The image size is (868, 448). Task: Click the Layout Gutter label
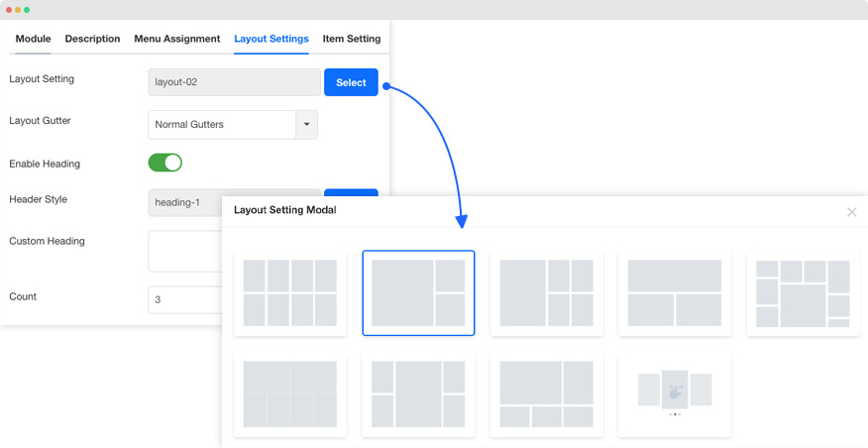pyautogui.click(x=40, y=121)
